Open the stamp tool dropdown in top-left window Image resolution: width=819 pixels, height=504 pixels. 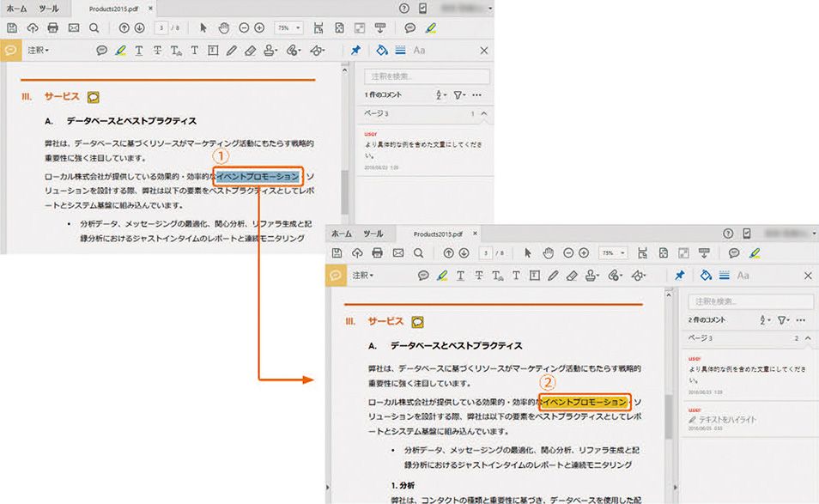point(270,50)
